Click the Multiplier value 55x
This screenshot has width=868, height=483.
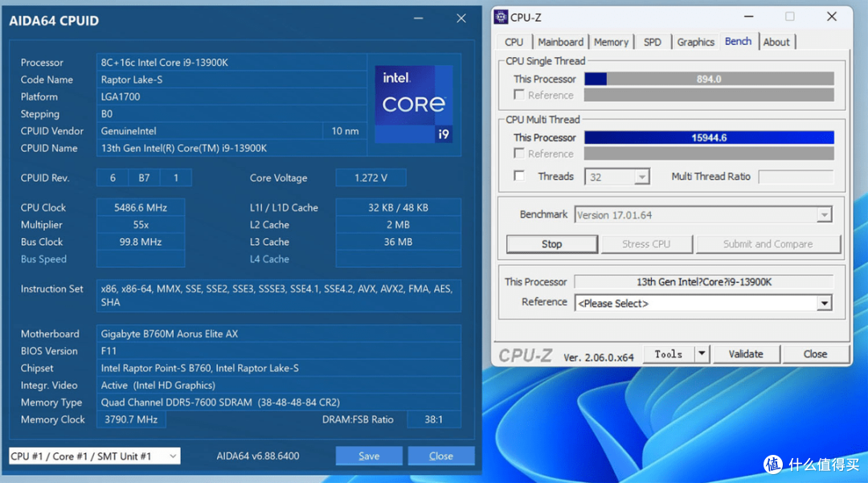click(141, 225)
